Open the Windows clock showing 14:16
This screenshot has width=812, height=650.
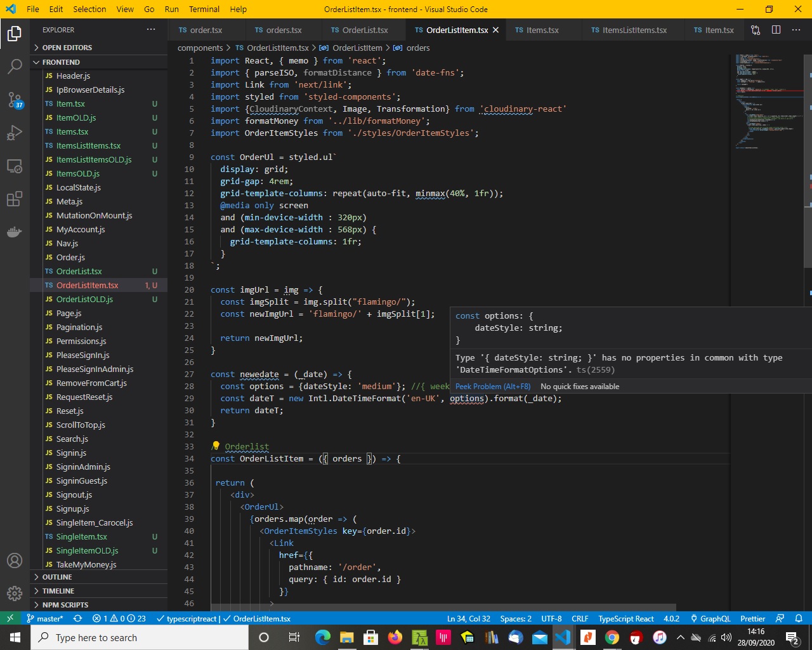[x=756, y=637]
